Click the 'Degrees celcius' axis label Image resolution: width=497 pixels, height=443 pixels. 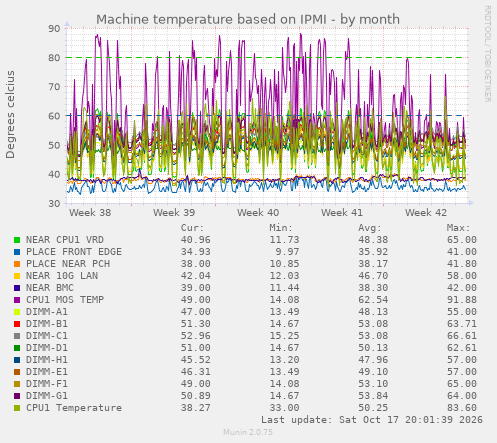10,115
